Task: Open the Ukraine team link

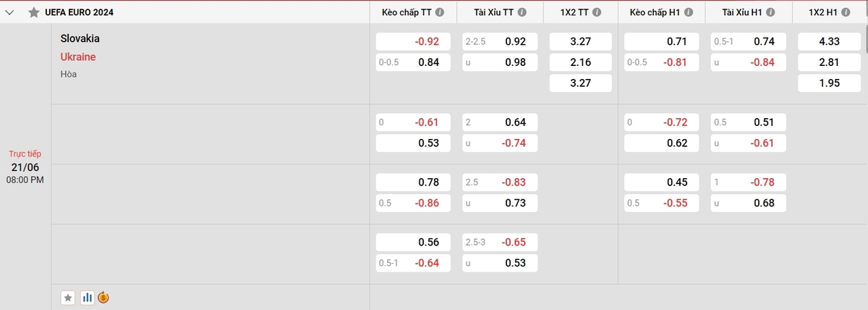Action: point(78,56)
